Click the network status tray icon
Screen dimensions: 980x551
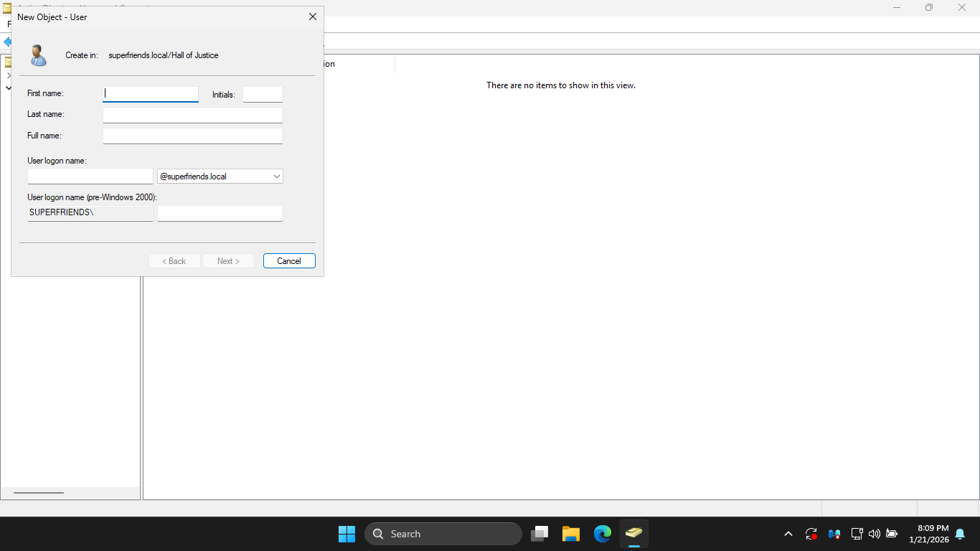click(x=856, y=534)
